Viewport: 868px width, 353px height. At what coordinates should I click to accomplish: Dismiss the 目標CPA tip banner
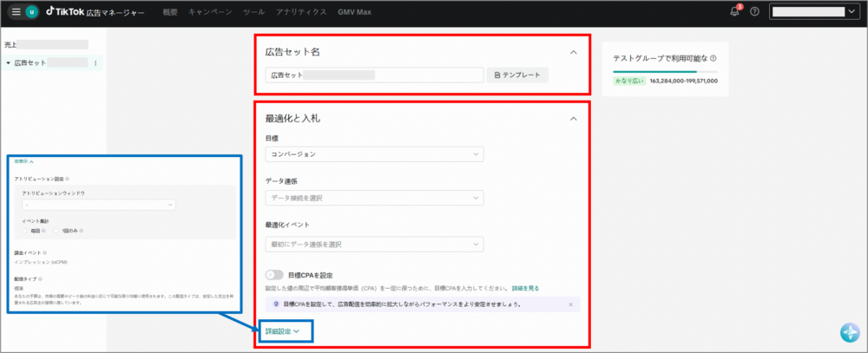click(x=570, y=305)
